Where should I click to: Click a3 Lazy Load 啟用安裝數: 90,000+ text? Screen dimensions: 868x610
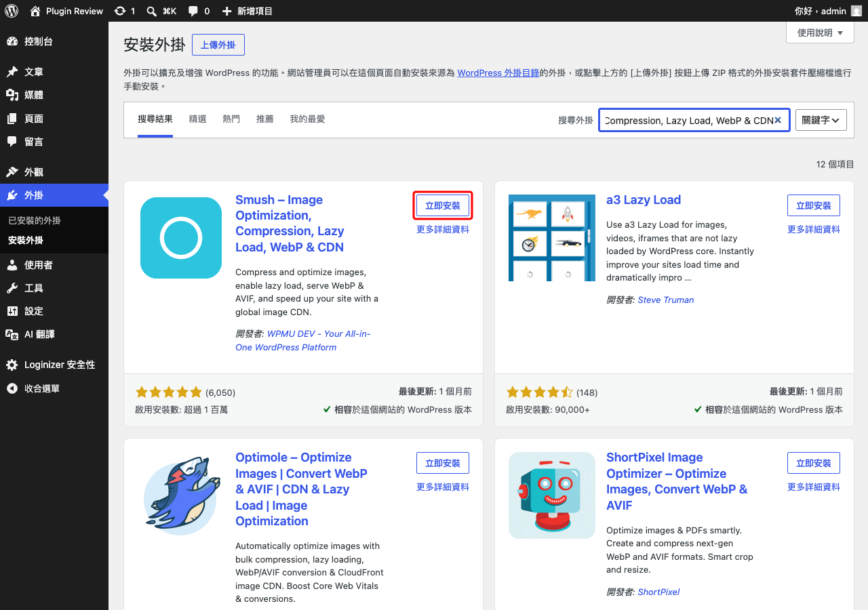point(548,409)
